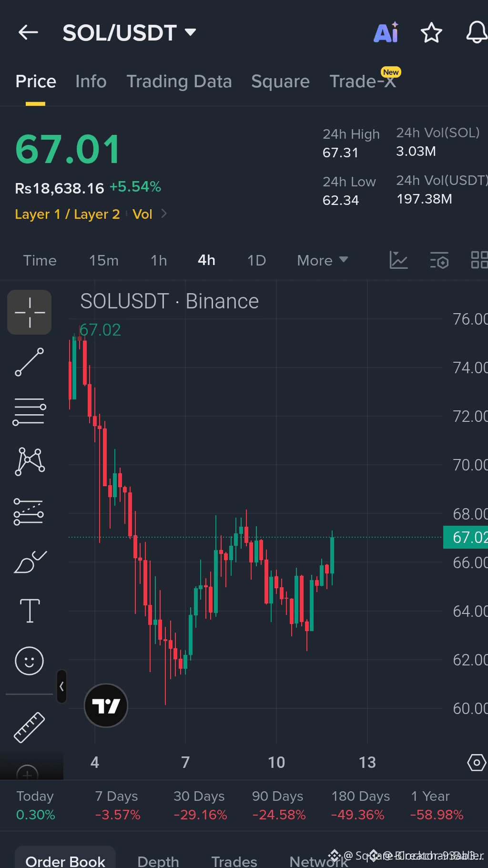Select the trend line drawing tool

[x=30, y=362]
